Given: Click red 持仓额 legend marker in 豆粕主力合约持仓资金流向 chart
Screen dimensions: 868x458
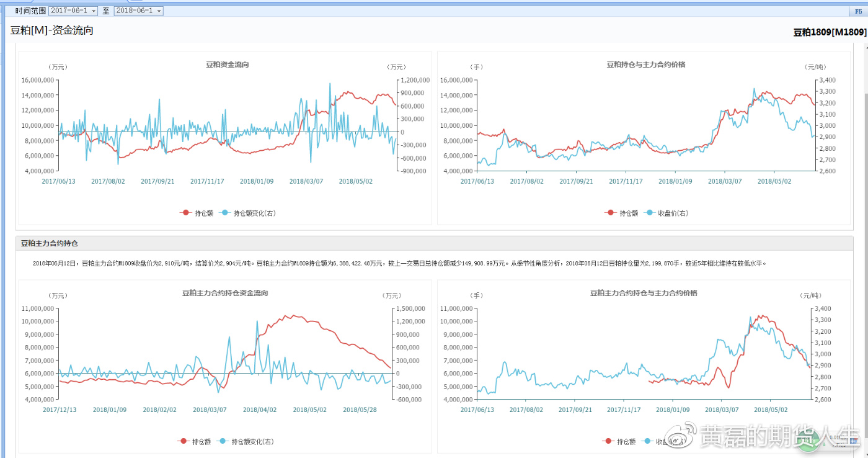Looking at the screenshot, I should (184, 441).
